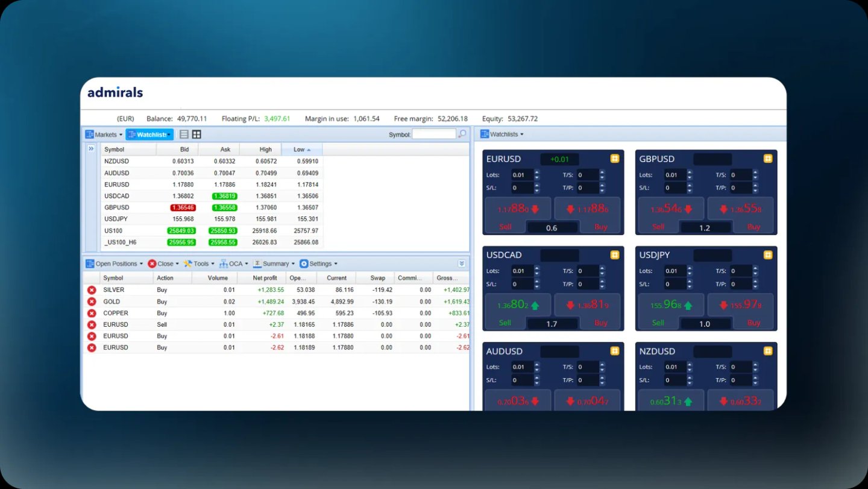Click the symbol search magnifier icon
This screenshot has width=868, height=489.
[x=462, y=134]
